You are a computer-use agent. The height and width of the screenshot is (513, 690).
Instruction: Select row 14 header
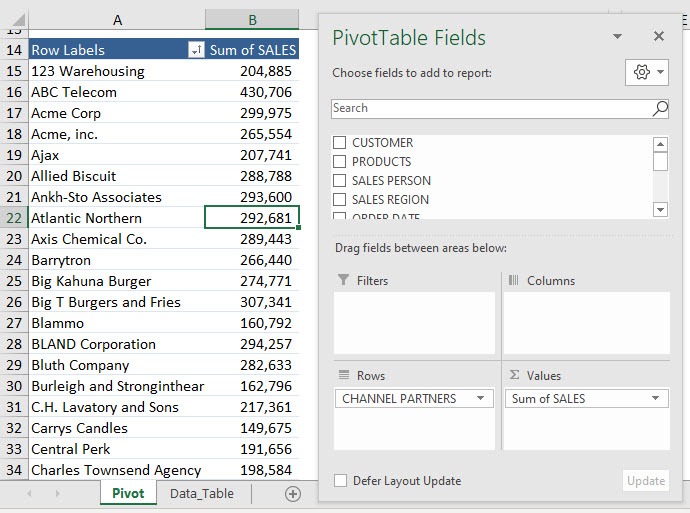pos(14,50)
